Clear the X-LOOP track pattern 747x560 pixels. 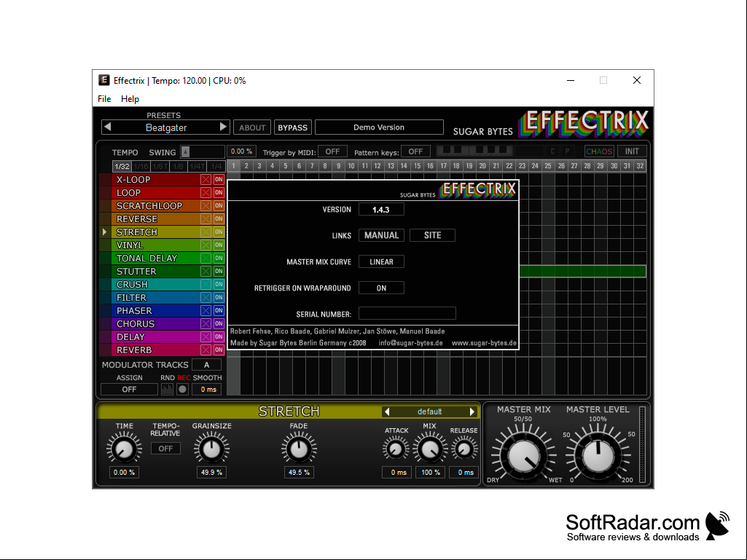click(206, 180)
